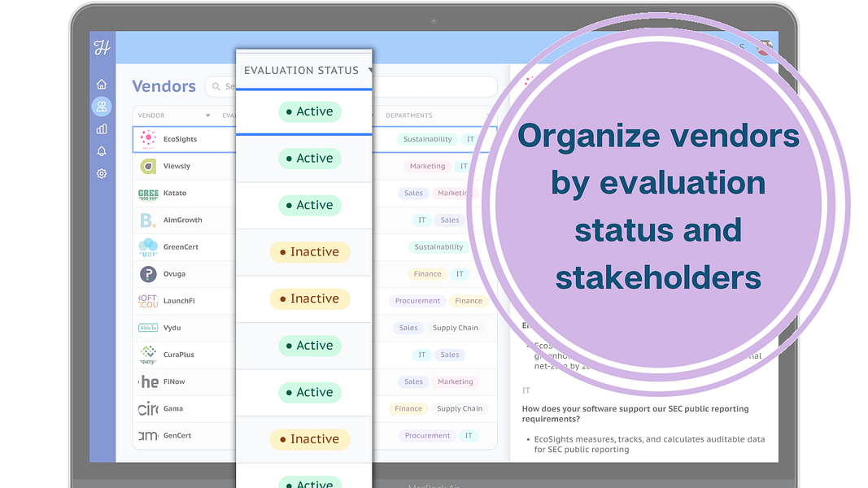Click the Active status badge for Viewsly
868x488 pixels.
tap(310, 159)
